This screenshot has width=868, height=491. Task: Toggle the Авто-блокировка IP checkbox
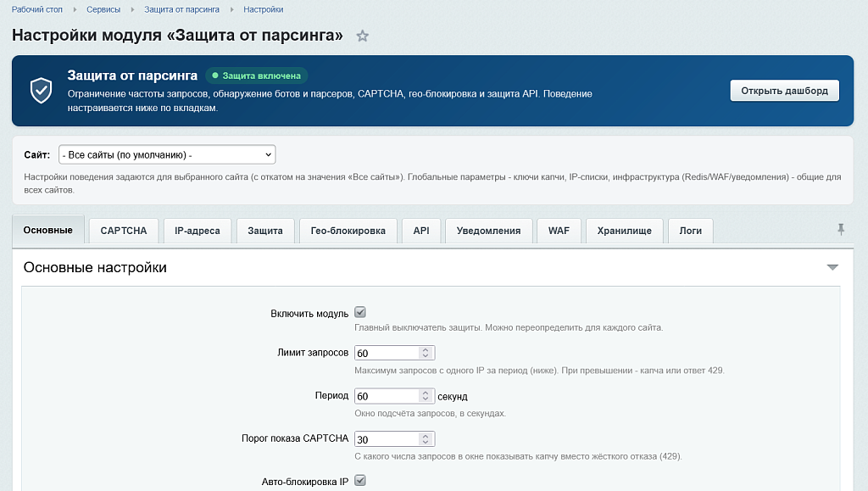pos(359,480)
